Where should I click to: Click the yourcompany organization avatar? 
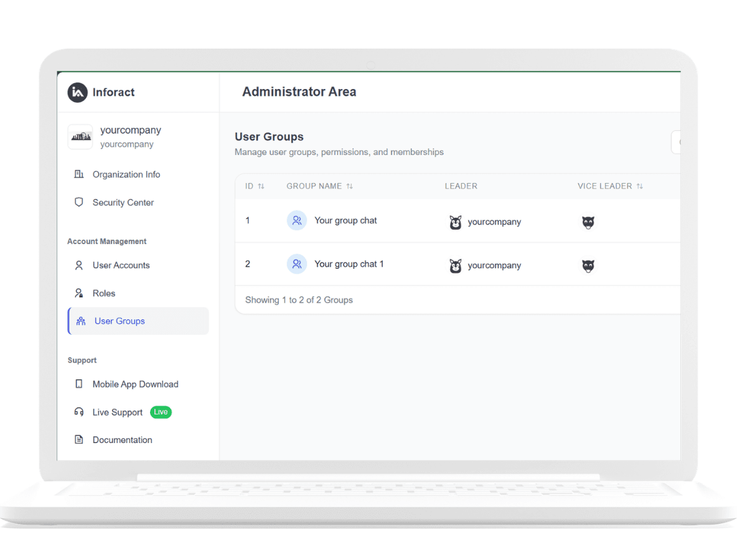click(80, 136)
